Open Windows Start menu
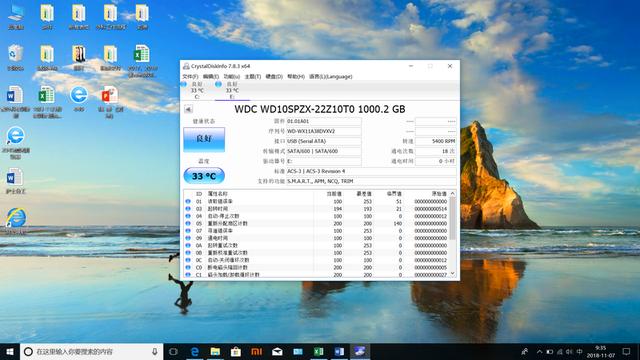The height and width of the screenshot is (360, 640). coord(10,351)
